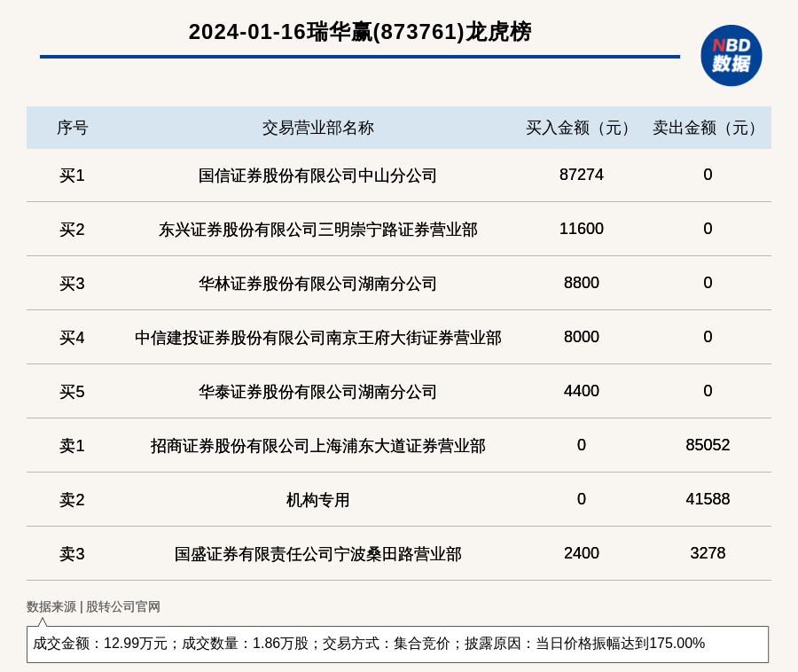Select the 买2 row label
Viewport: 798px width, 672px height.
coord(73,230)
